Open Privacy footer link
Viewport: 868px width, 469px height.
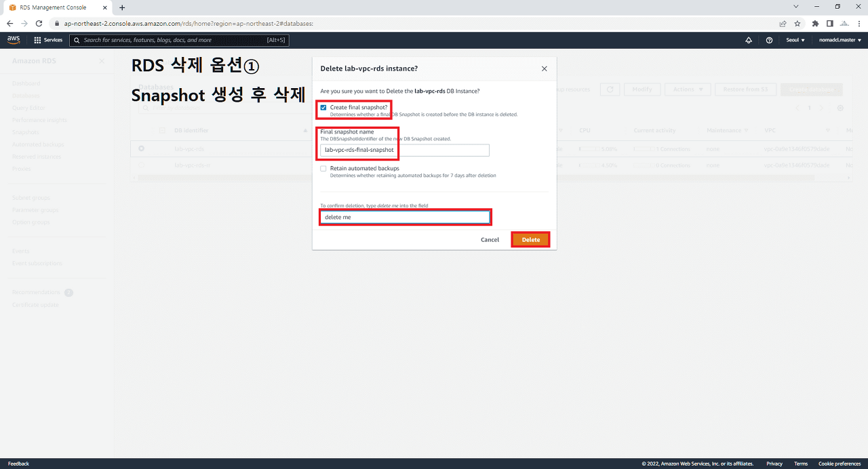pyautogui.click(x=774, y=464)
